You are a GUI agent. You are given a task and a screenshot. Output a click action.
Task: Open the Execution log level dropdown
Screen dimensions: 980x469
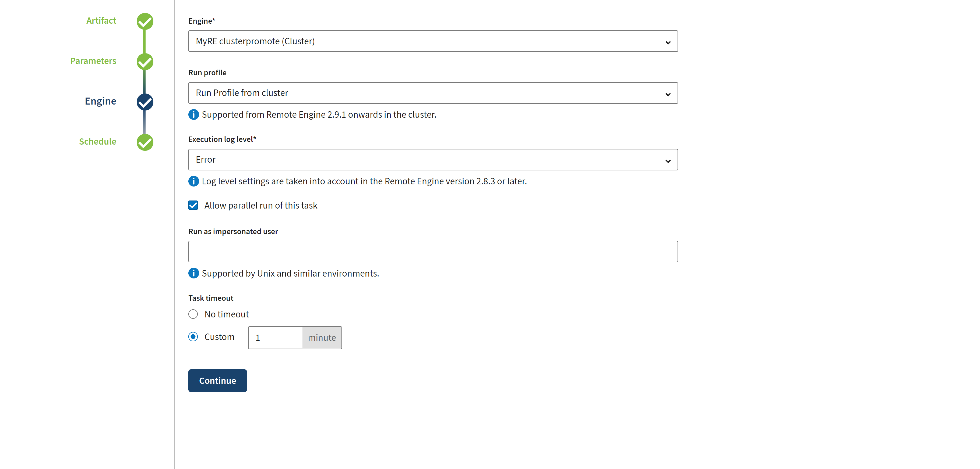(x=433, y=160)
